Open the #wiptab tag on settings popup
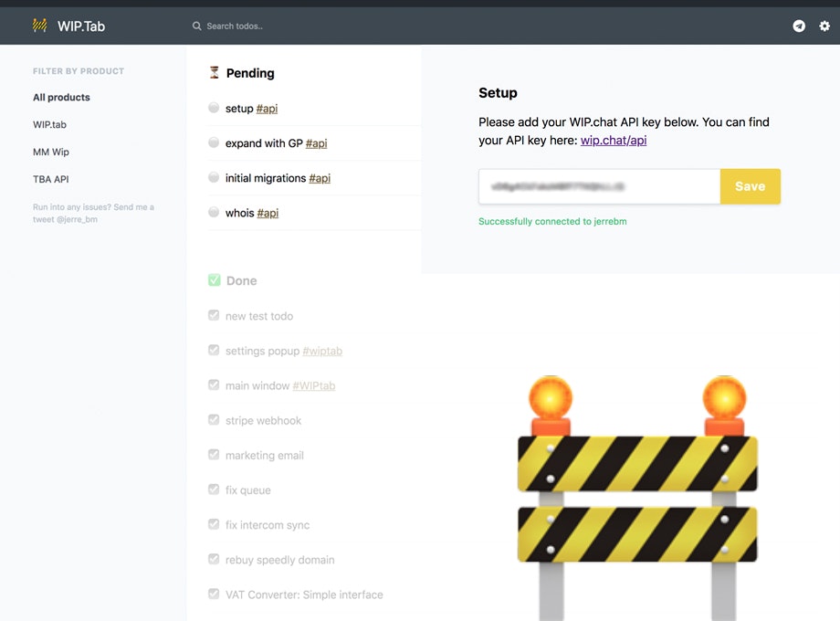 (322, 351)
